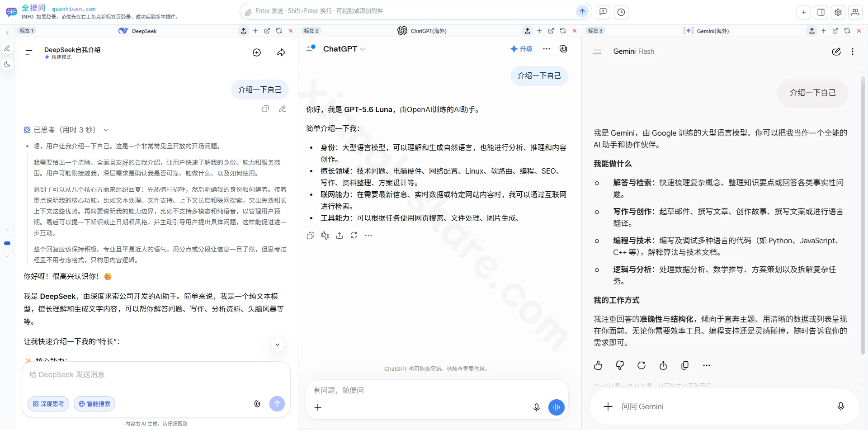Add a tab in ChatGPT panel header
This screenshot has height=430, width=868.
pos(539,31)
